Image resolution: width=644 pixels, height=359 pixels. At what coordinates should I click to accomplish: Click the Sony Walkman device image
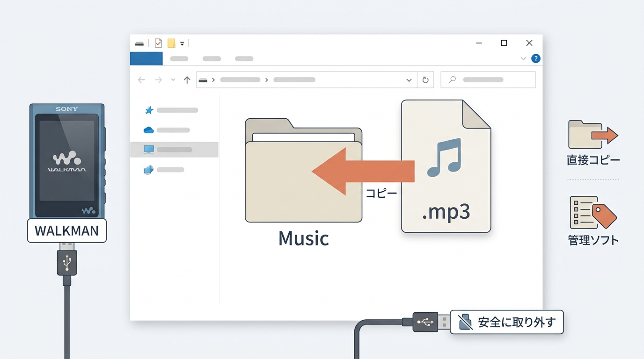pos(67,161)
